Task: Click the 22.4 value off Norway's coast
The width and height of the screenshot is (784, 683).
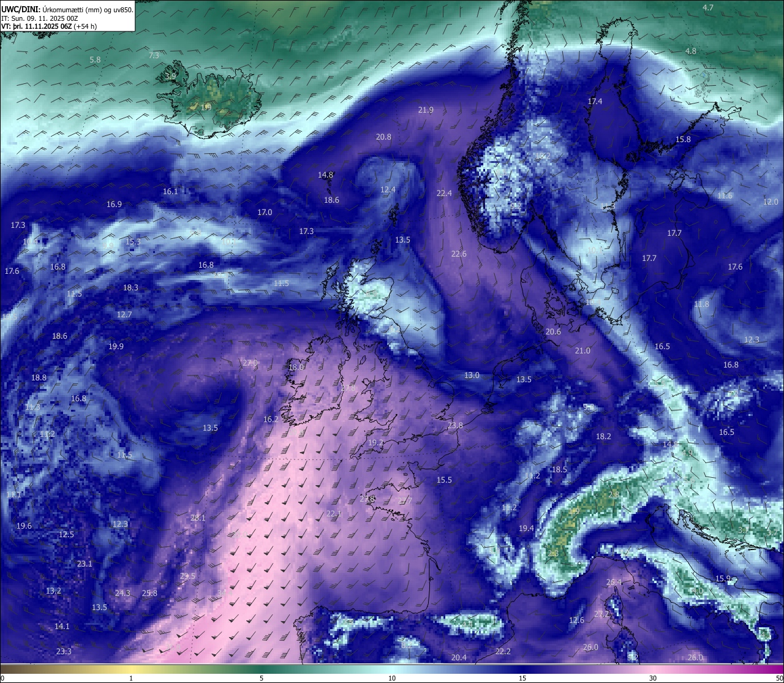Action: click(x=444, y=194)
